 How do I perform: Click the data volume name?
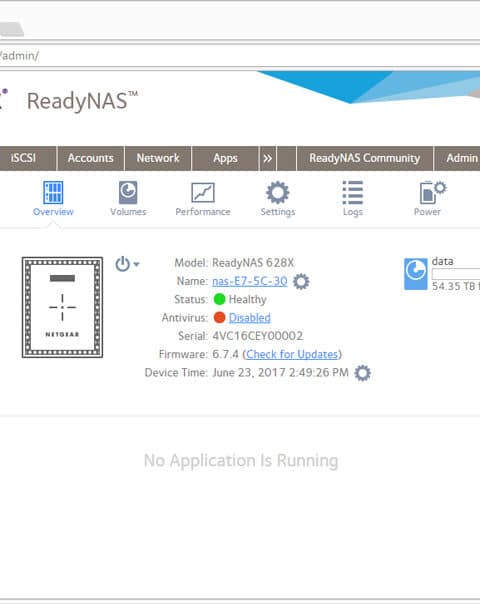442,262
